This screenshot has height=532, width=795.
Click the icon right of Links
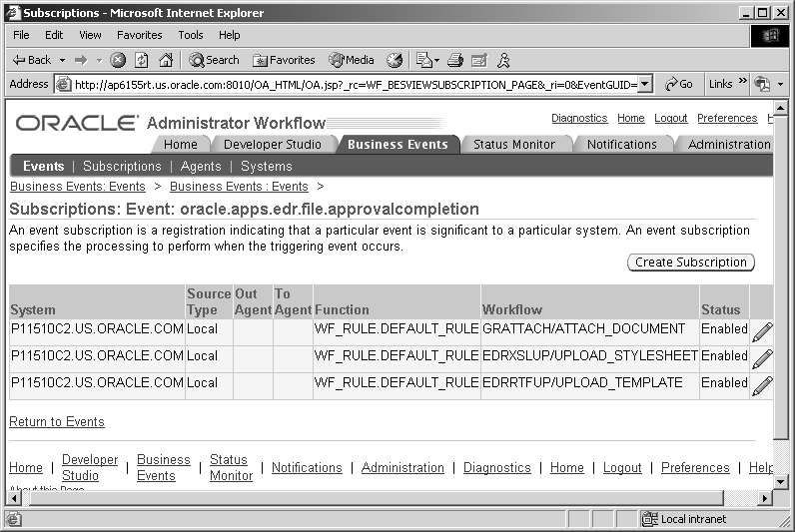762,84
